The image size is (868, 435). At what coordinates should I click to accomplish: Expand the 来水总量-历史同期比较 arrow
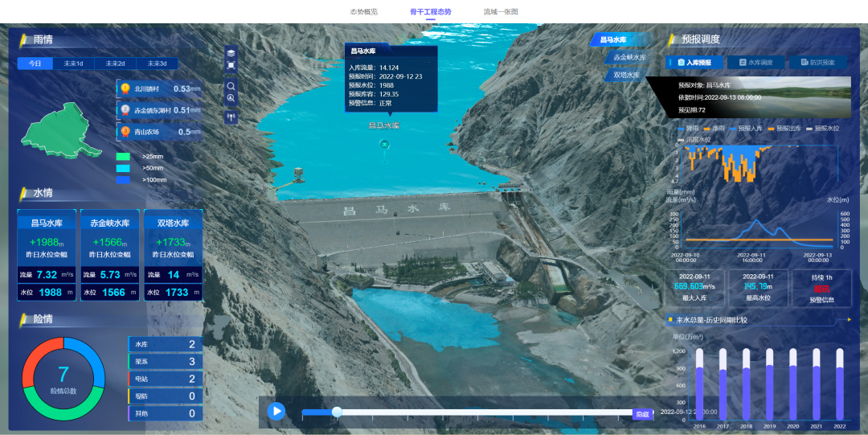pyautogui.click(x=848, y=319)
